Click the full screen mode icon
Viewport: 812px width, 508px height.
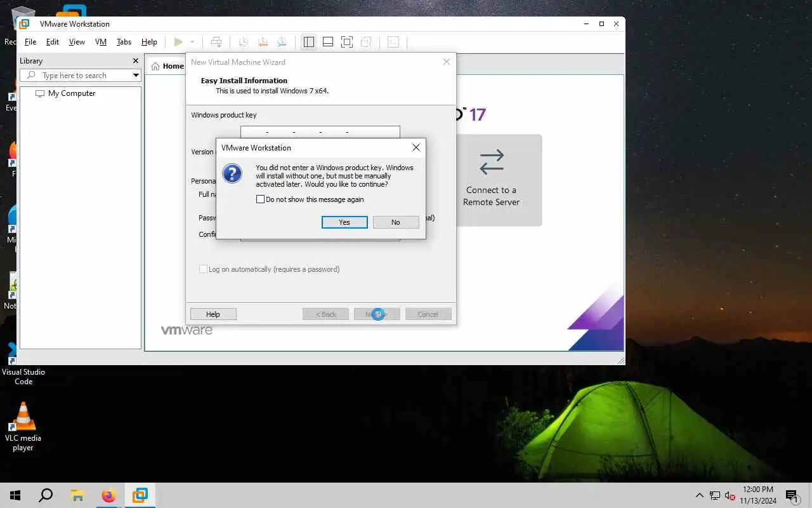[347, 42]
